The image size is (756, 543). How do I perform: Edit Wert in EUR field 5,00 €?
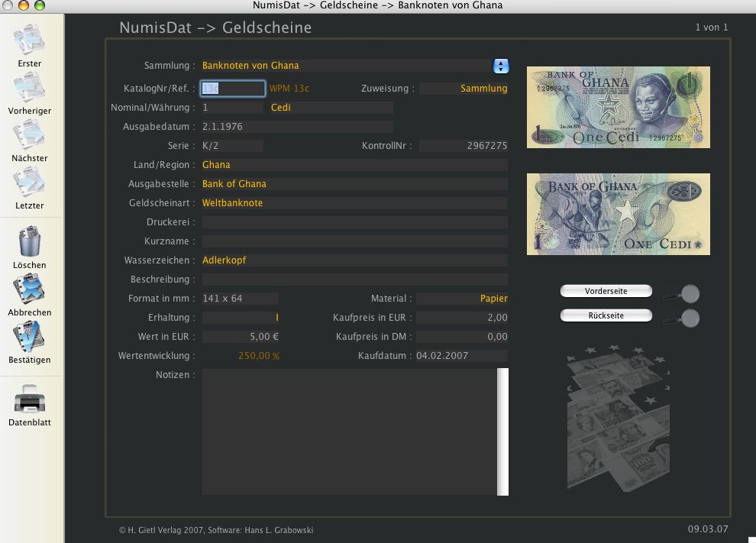point(240,337)
